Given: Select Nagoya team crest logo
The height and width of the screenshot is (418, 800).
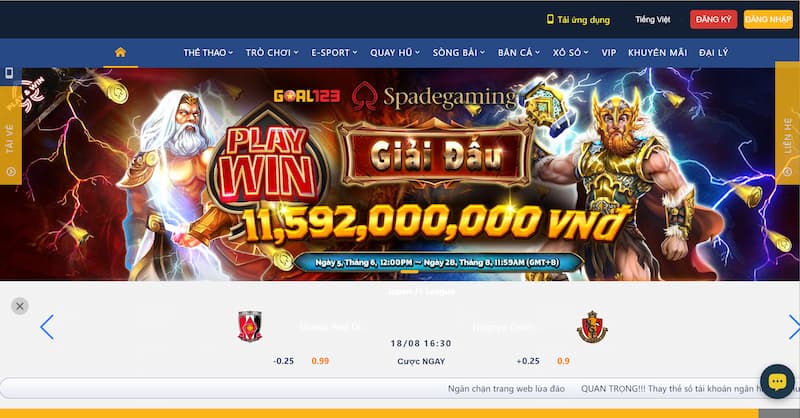Looking at the screenshot, I should pos(592,327).
